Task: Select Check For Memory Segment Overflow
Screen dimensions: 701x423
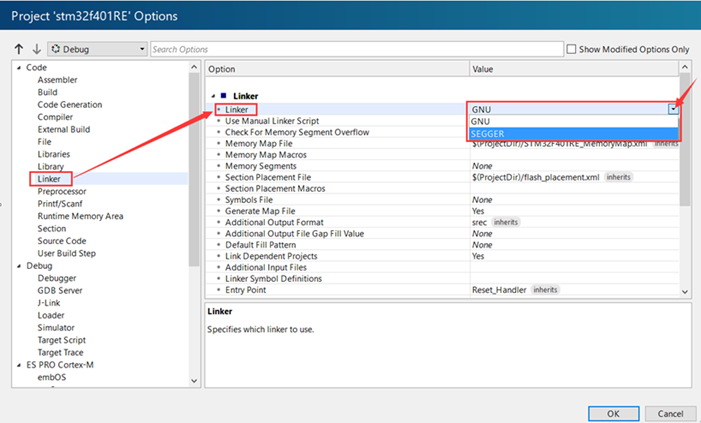Action: [x=297, y=132]
